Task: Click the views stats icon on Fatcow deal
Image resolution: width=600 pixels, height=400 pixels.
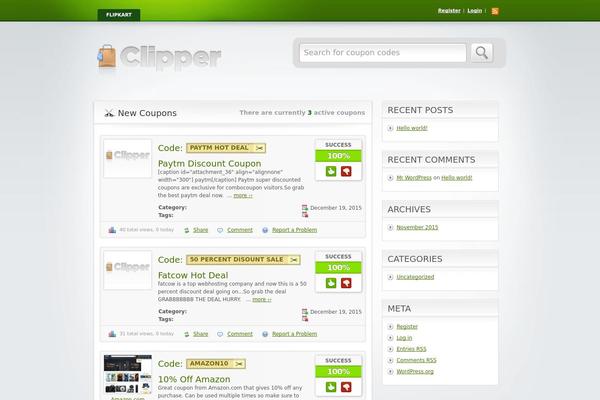Action: coord(112,334)
